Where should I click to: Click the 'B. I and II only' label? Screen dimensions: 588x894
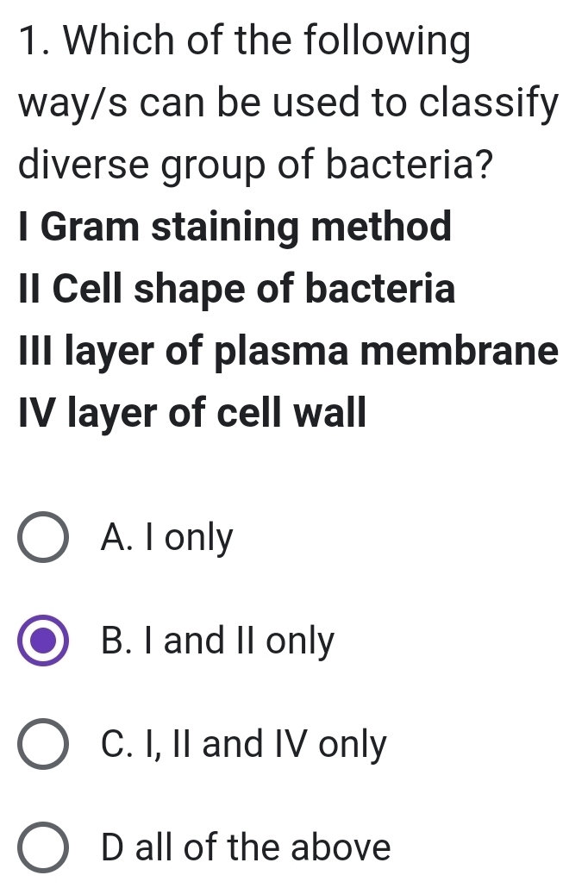pos(217,642)
